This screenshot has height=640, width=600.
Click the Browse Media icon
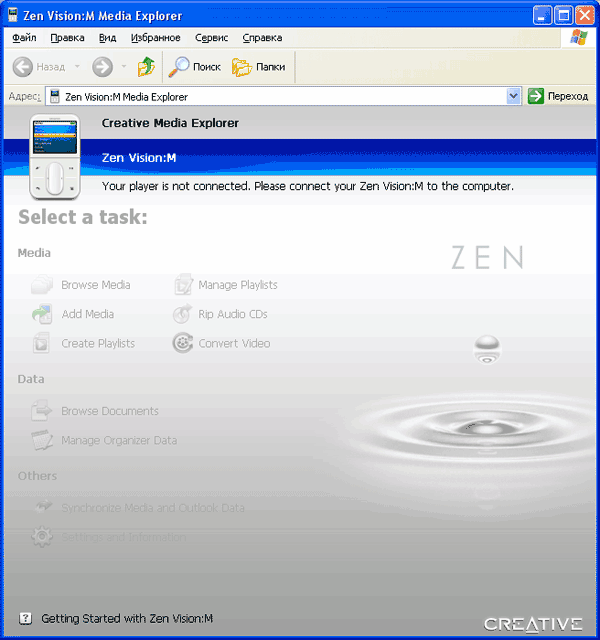[42, 284]
